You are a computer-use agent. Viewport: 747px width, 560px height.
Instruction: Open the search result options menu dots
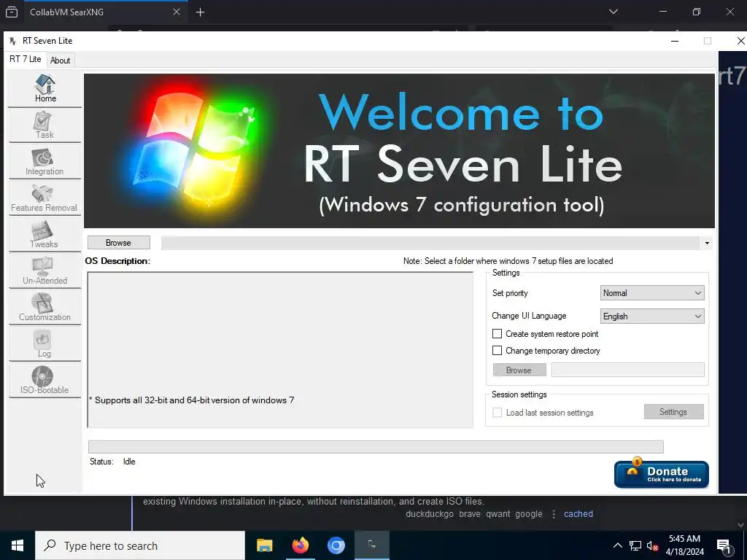554,514
